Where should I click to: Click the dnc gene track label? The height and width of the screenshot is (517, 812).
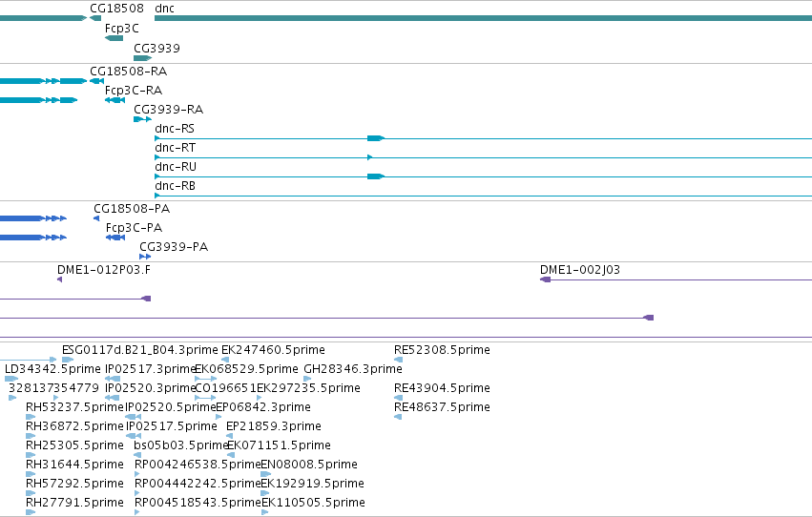[x=164, y=9]
